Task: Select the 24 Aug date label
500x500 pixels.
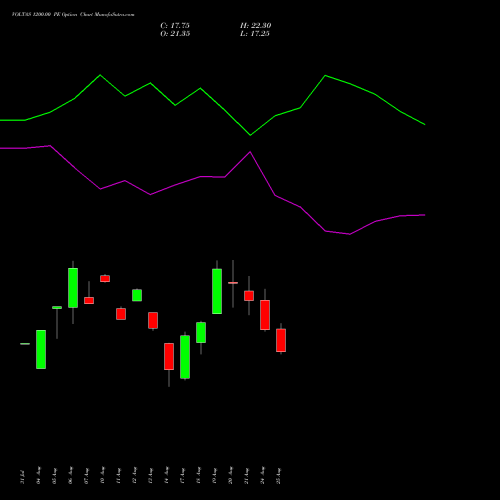Action: pyautogui.click(x=262, y=475)
